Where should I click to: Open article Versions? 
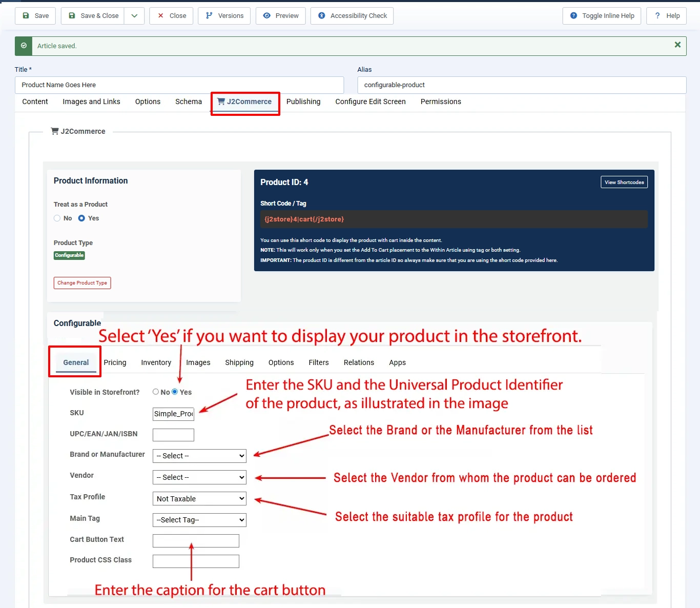click(224, 16)
